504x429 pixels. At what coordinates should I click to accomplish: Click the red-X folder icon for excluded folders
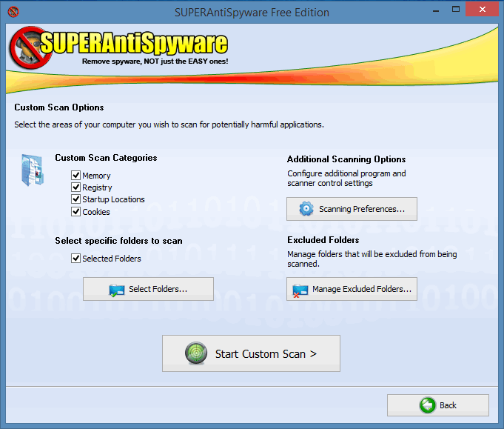[x=300, y=290]
